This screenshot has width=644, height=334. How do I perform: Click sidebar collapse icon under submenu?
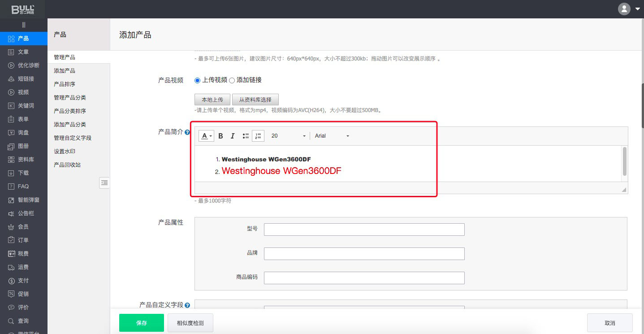point(104,182)
